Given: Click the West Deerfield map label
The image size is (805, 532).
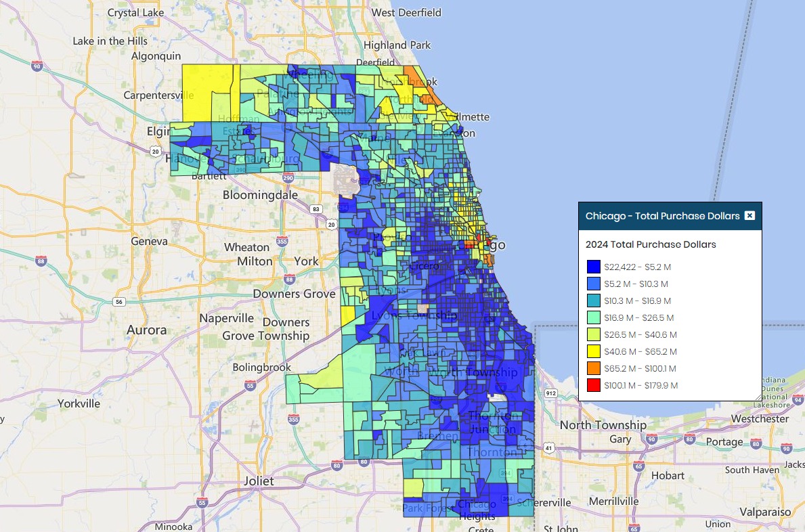Looking at the screenshot, I should tap(406, 12).
